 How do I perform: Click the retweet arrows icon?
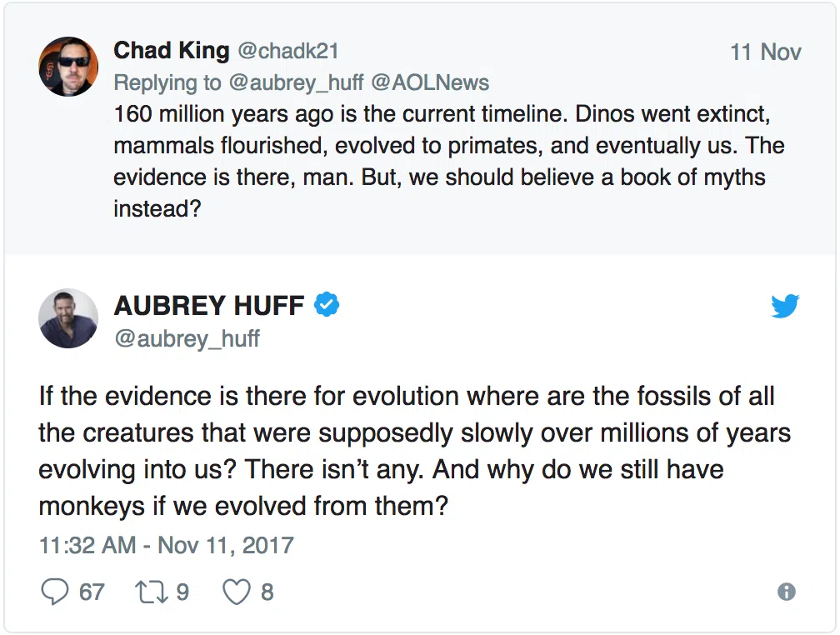151,592
